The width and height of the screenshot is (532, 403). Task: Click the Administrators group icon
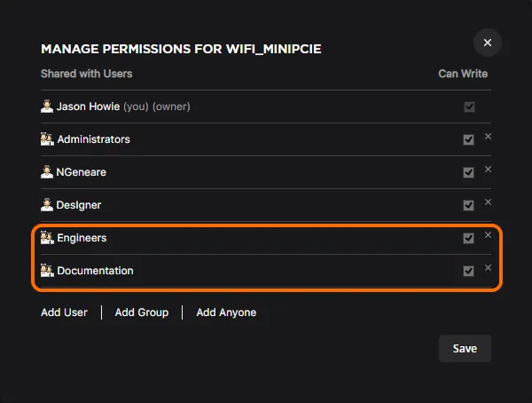tap(47, 139)
